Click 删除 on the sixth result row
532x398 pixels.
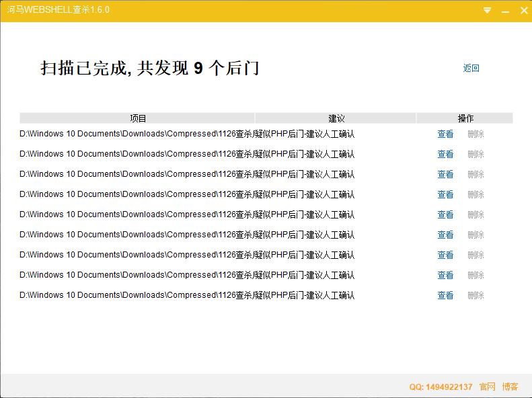(x=476, y=235)
